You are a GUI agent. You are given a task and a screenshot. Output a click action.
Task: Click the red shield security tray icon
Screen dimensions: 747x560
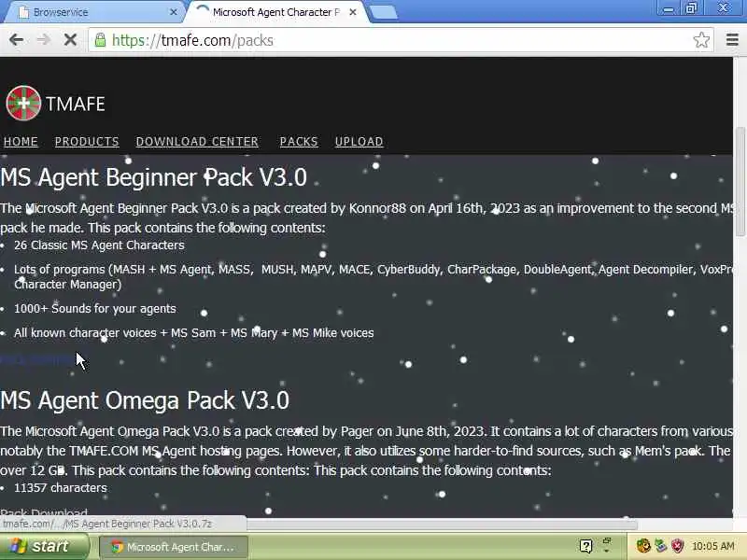pyautogui.click(x=677, y=546)
